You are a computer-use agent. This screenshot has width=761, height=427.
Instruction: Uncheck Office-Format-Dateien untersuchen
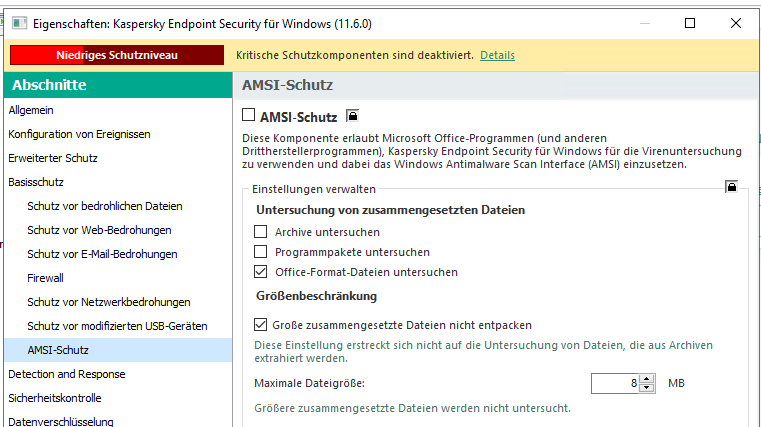tap(261, 271)
